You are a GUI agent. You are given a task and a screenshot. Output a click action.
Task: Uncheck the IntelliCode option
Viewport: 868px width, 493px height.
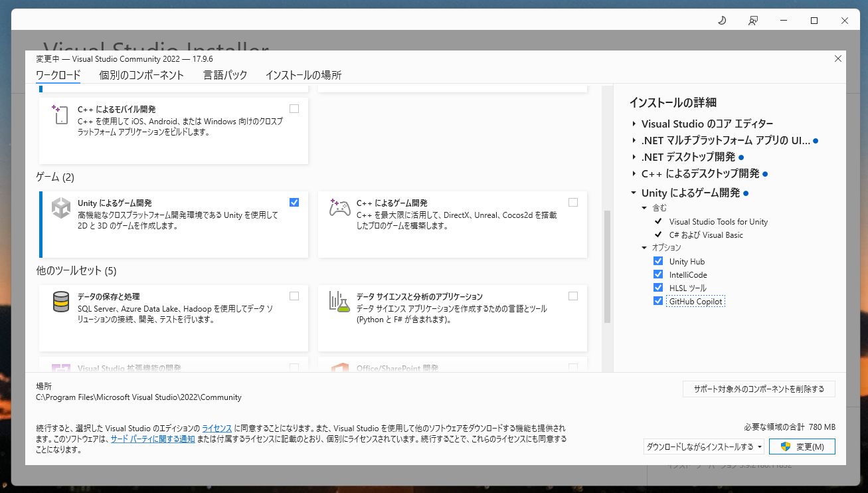(x=658, y=274)
